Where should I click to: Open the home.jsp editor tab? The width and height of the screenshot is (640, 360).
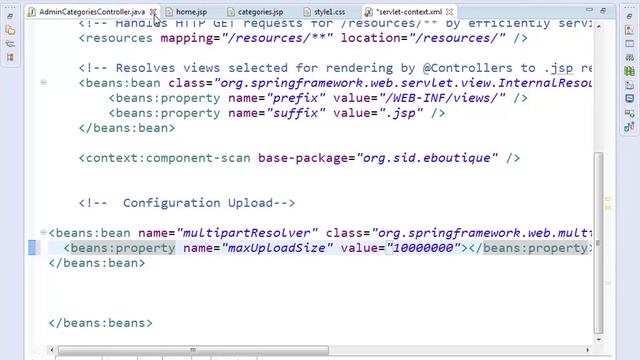[x=191, y=12]
